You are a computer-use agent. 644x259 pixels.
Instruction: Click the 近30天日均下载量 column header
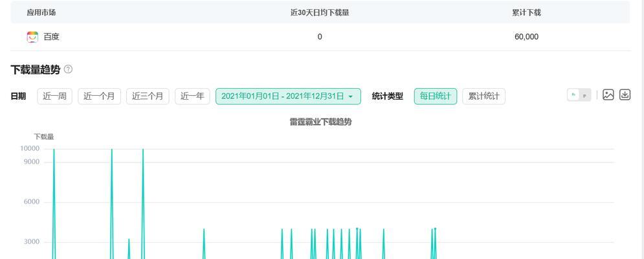click(320, 12)
